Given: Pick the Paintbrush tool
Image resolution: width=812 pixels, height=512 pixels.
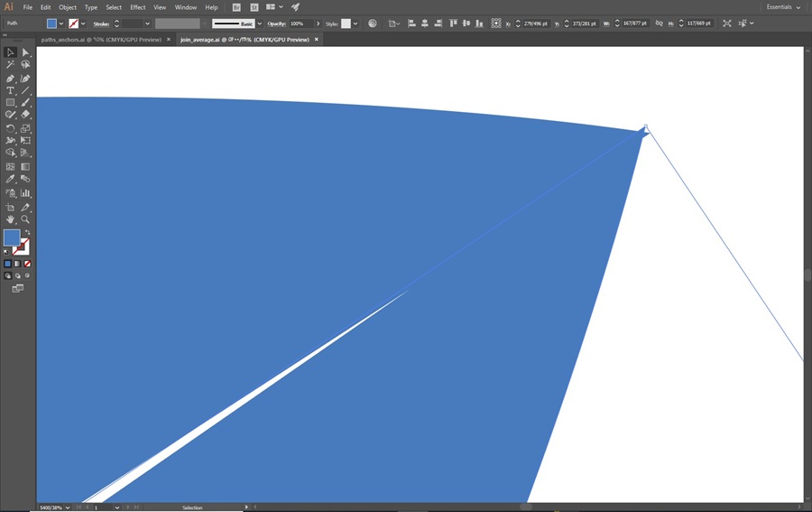Looking at the screenshot, I should 25,103.
